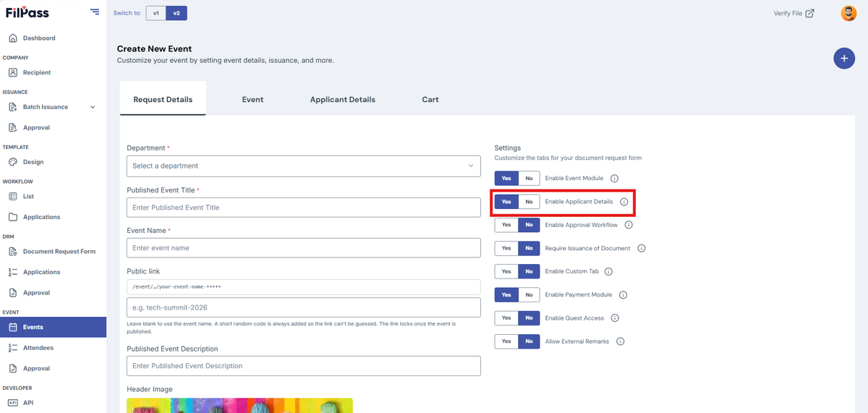The image size is (868, 413).
Task: Open the Select a department dropdown
Action: point(304,166)
